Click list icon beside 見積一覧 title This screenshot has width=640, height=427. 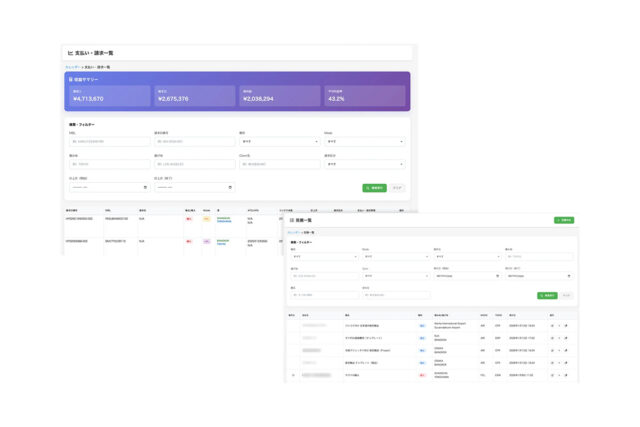[x=292, y=220]
